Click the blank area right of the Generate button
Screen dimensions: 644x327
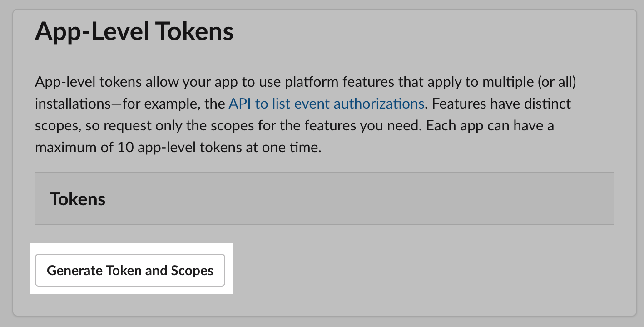[409, 270]
